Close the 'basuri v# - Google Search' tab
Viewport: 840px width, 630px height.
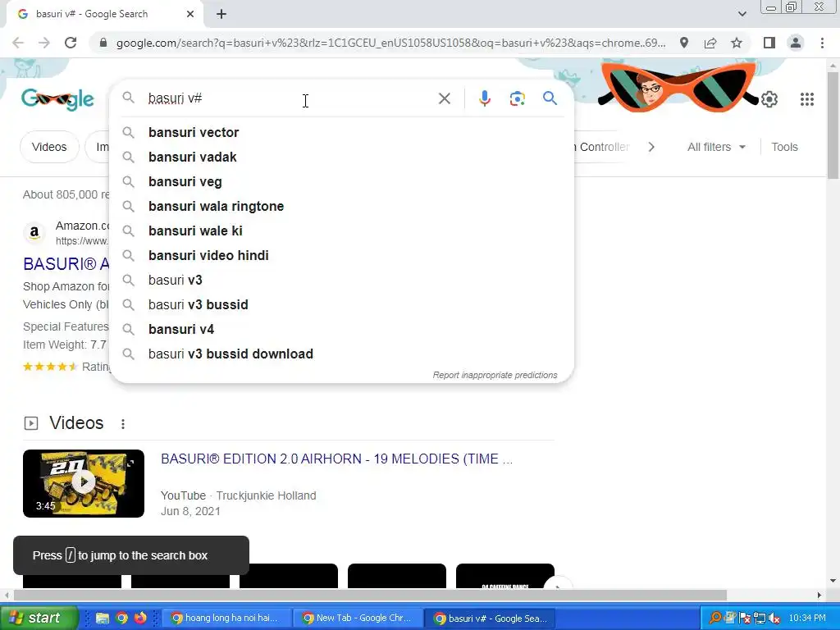pos(190,14)
